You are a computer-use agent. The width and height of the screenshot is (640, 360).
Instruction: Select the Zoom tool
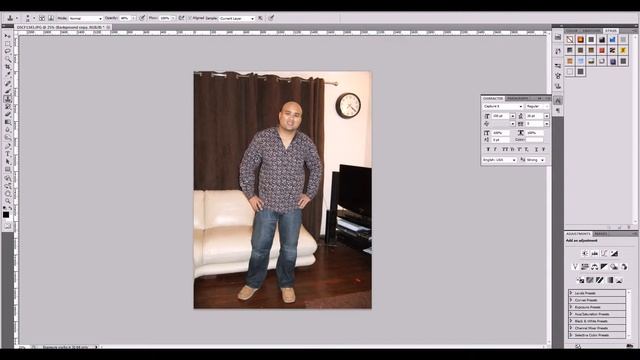coord(7,201)
